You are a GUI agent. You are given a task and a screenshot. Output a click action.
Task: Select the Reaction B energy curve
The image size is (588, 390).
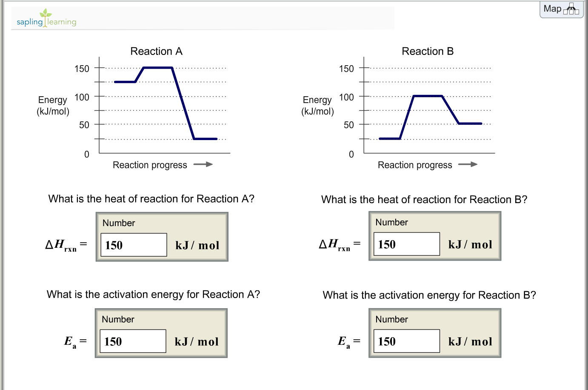tap(428, 96)
